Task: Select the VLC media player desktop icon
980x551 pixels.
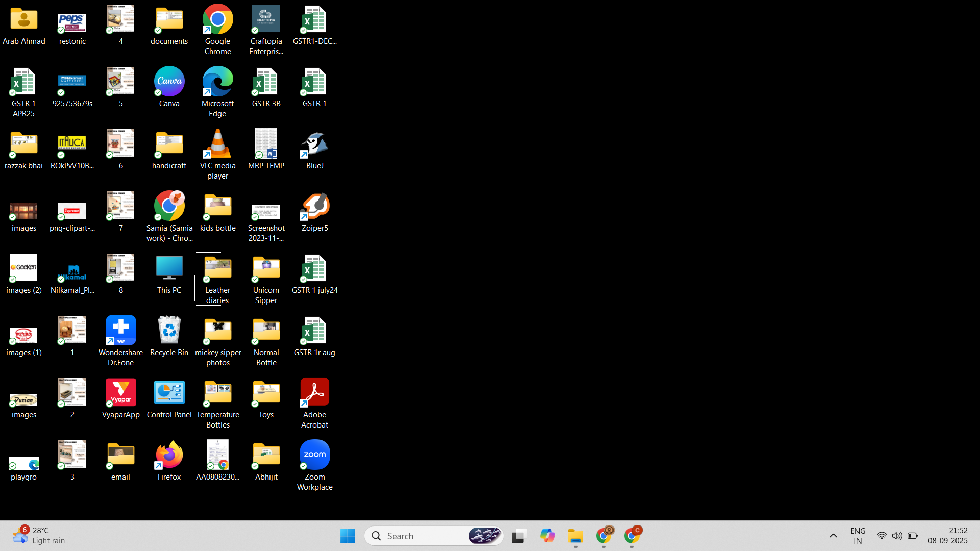Action: point(217,144)
